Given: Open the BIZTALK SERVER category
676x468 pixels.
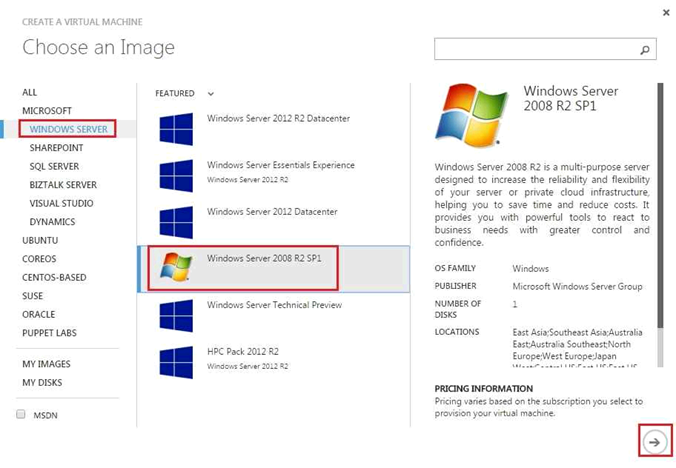Looking at the screenshot, I should point(63,185).
